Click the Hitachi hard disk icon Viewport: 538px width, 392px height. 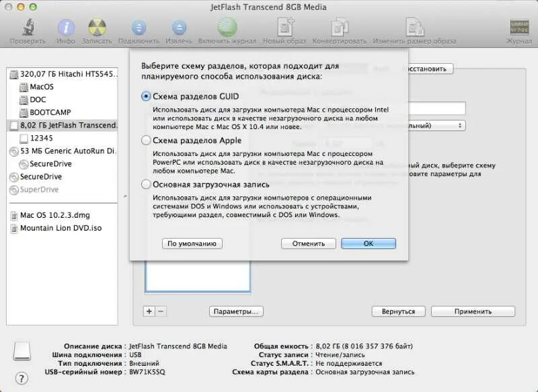[x=14, y=75]
